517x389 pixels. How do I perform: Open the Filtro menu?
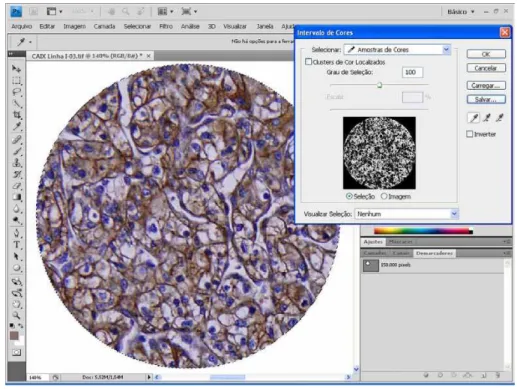(x=166, y=26)
